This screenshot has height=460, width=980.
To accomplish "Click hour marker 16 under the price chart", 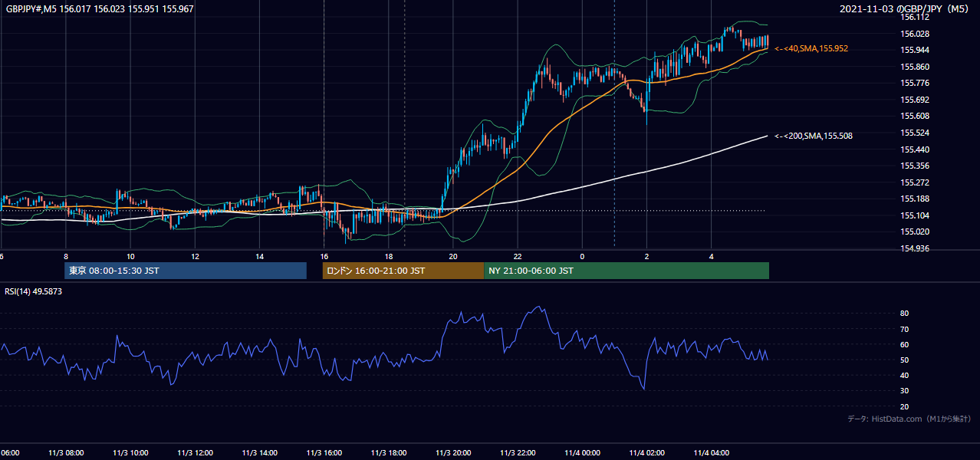I will [324, 256].
